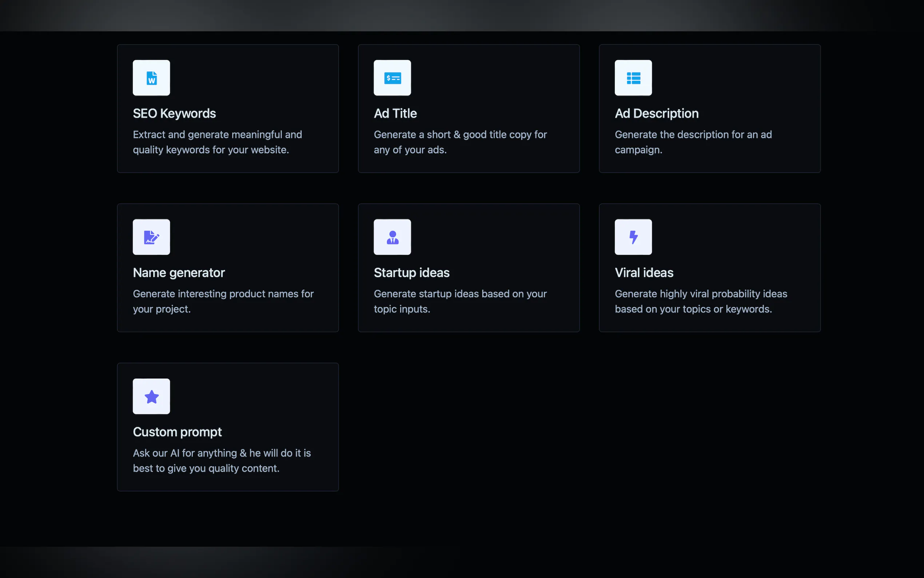Open the Viral ideas heading
This screenshot has width=924, height=578.
[x=644, y=273]
